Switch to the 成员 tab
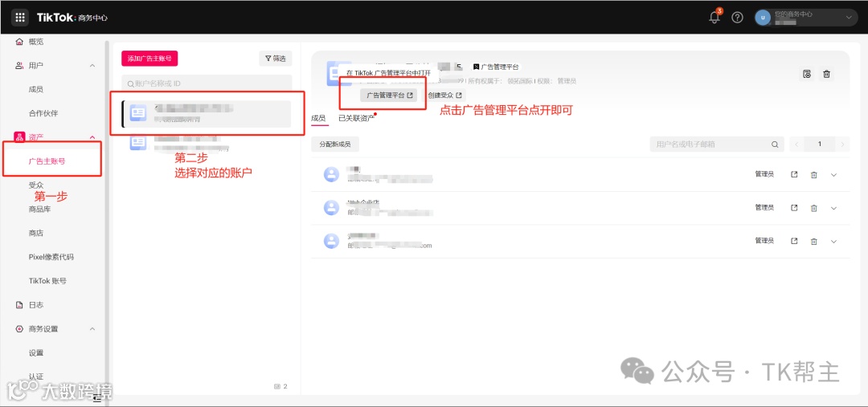 318,118
